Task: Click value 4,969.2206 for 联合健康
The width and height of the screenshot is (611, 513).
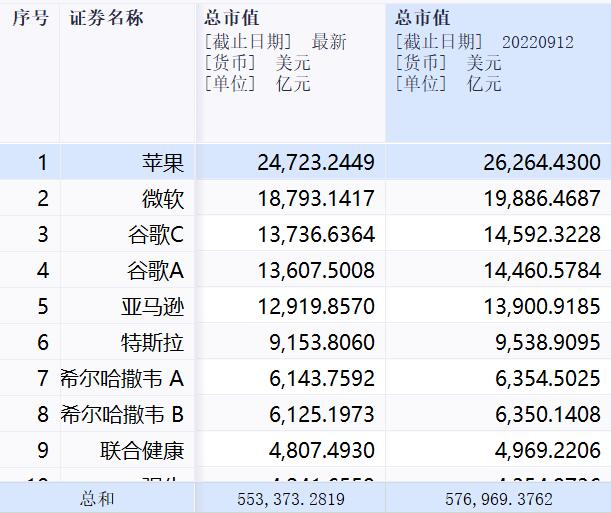Action: (x=548, y=450)
